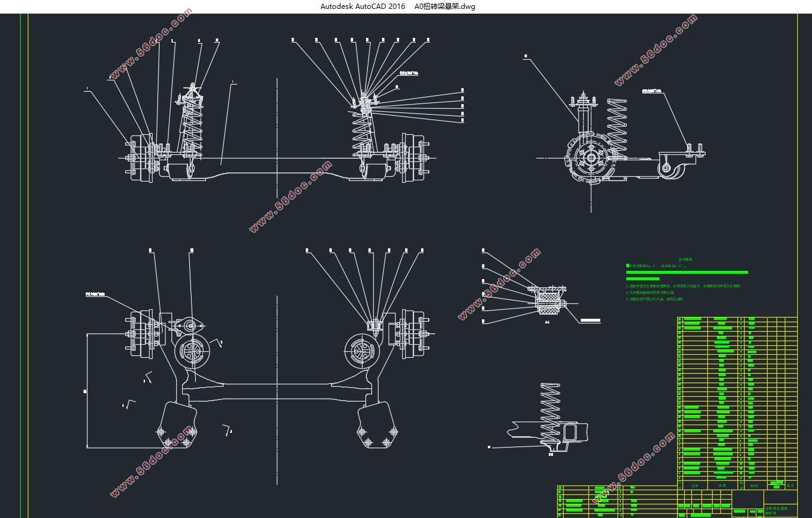Click the circular brake hub in side view
This screenshot has width=812, height=518.
[588, 158]
